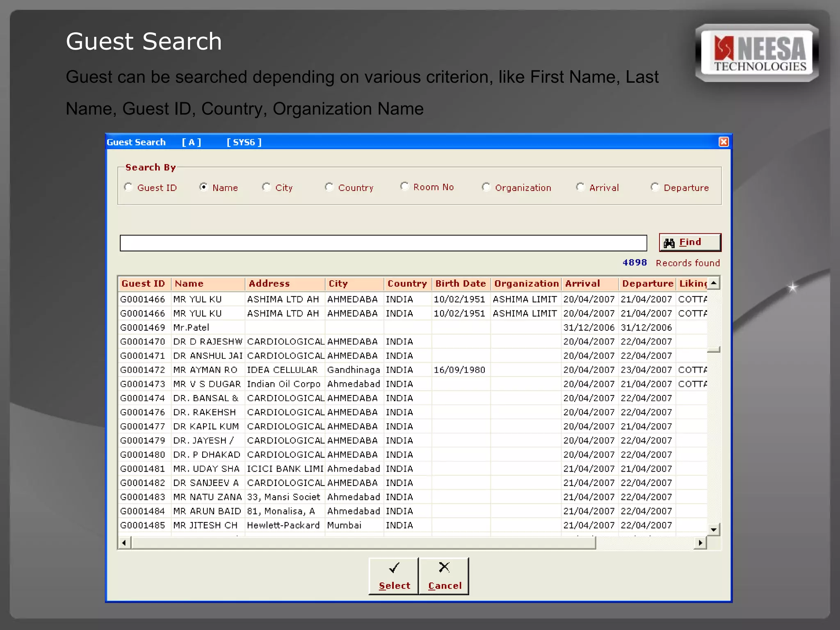840x630 pixels.
Task: Select guest row G0001470
Action: [413, 342]
